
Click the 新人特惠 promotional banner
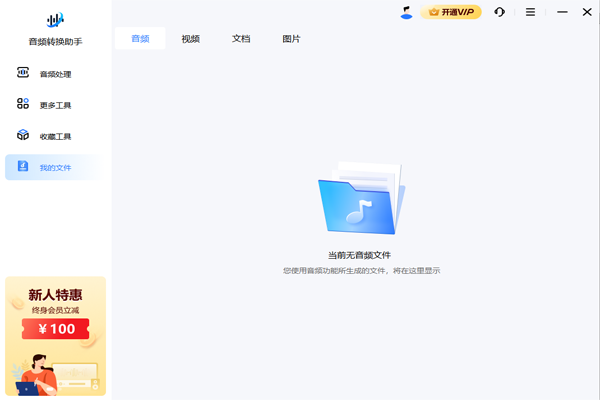pos(55,295)
